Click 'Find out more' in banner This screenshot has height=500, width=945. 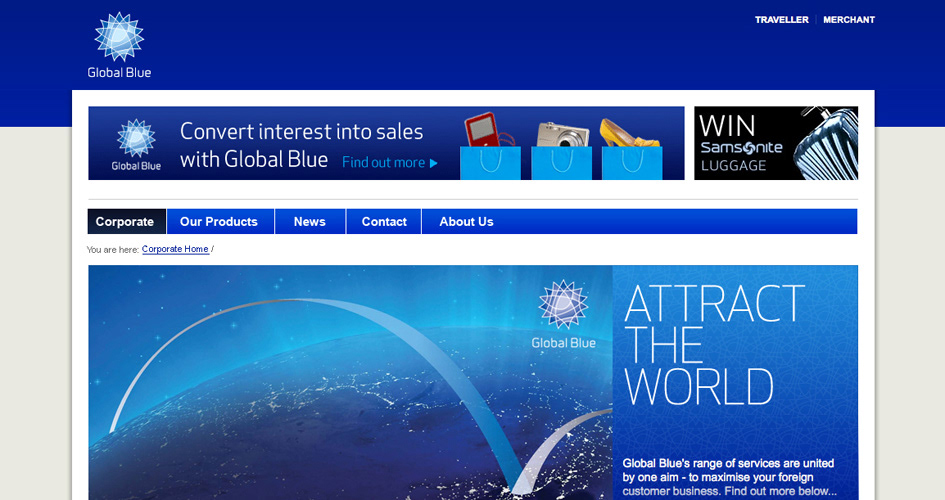383,163
